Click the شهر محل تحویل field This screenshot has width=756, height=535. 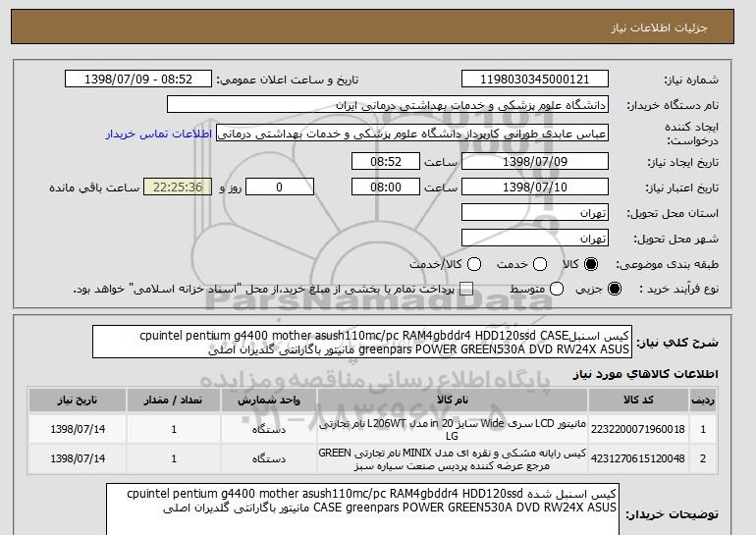535,239
